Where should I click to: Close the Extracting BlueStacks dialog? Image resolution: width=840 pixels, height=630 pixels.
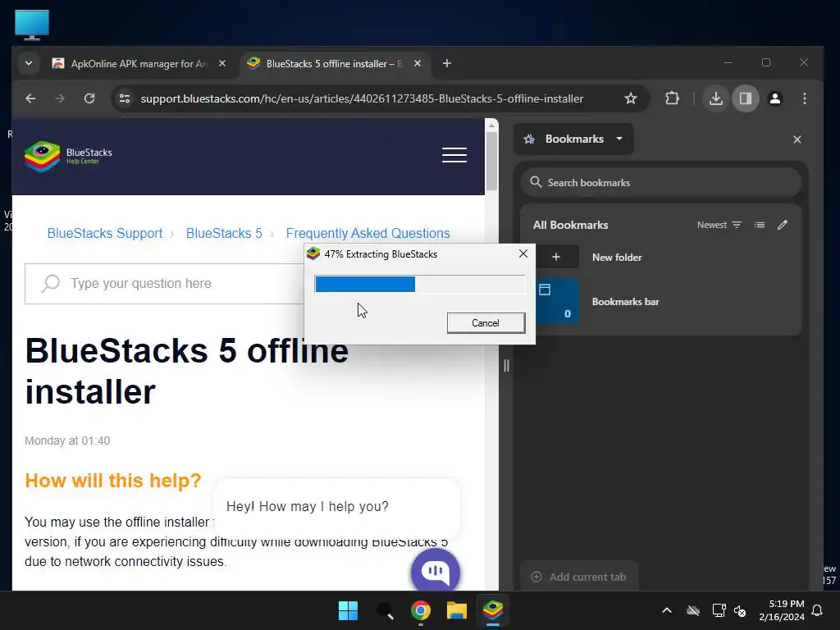[523, 254]
